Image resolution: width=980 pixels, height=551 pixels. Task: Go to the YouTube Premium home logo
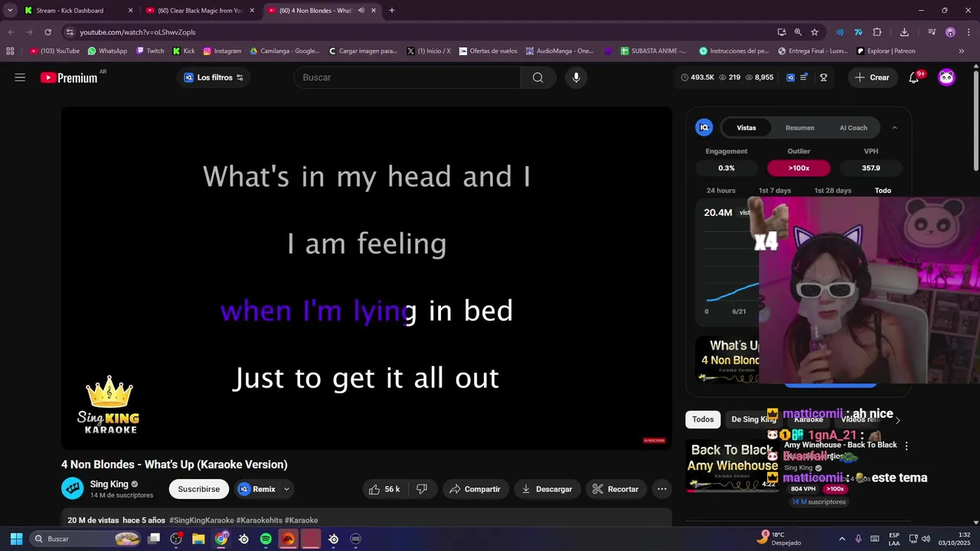point(69,77)
